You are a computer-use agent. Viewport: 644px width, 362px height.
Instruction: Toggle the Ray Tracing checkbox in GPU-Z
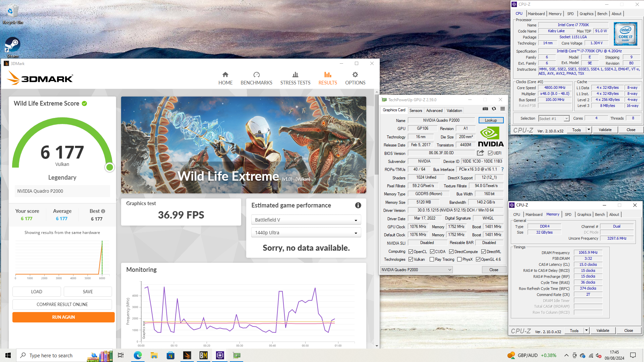coord(432,259)
